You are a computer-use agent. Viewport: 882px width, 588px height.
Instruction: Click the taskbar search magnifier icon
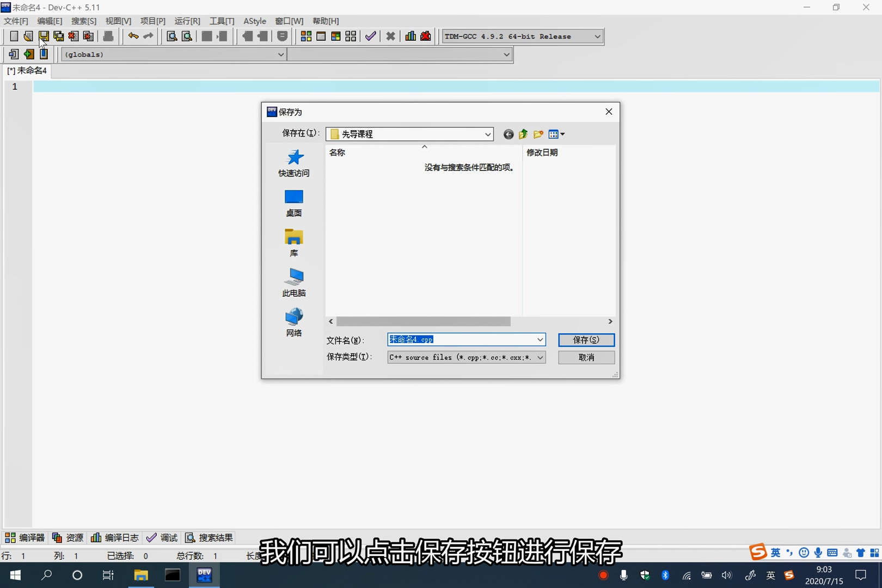[47, 575]
